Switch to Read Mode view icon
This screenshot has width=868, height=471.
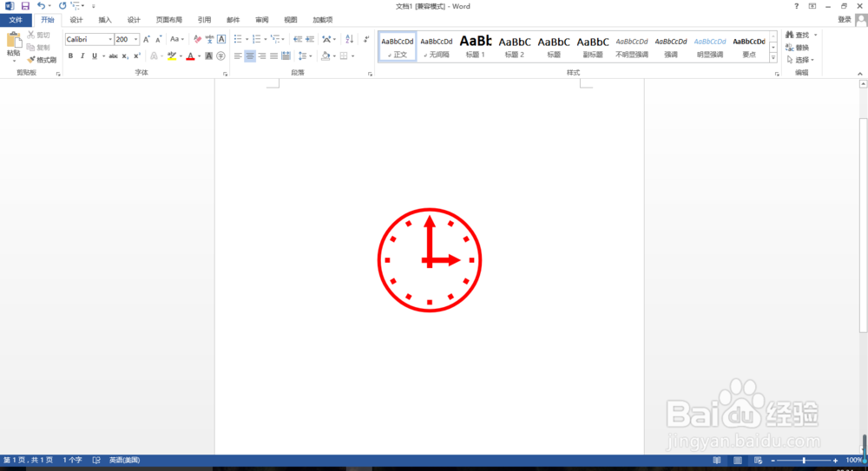point(717,461)
